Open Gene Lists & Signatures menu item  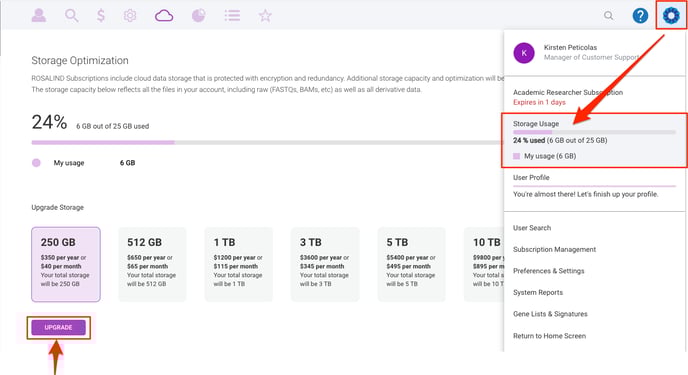tap(550, 314)
